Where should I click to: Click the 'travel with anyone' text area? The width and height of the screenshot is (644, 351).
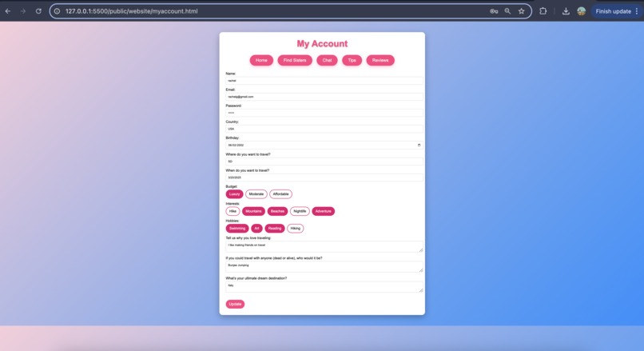(x=324, y=267)
